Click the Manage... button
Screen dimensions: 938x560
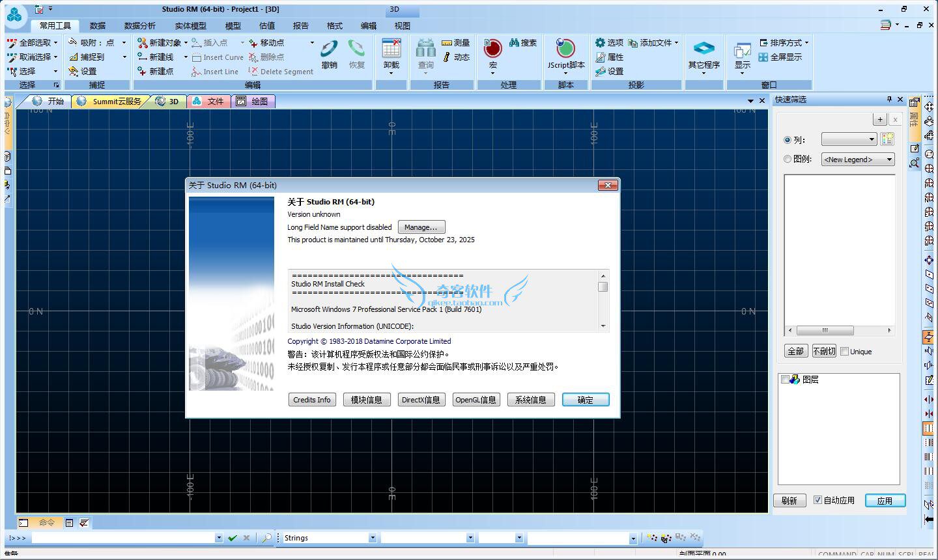(421, 227)
